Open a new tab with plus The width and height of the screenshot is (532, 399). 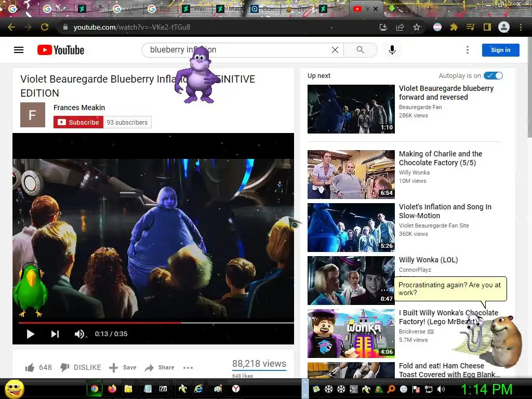pos(430,9)
